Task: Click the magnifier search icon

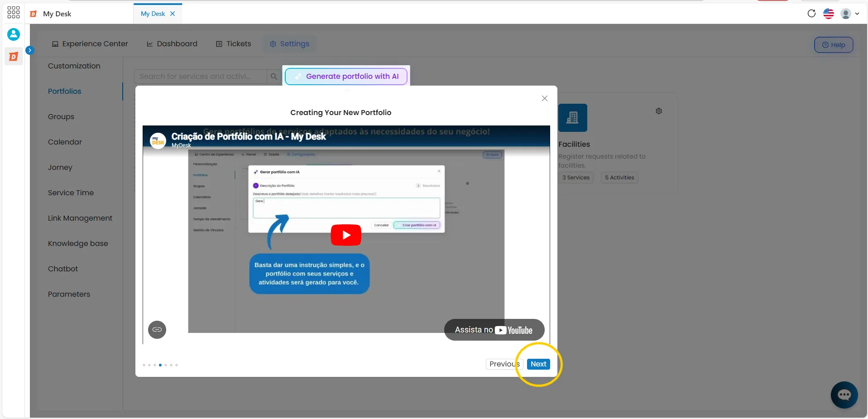Action: (x=273, y=76)
